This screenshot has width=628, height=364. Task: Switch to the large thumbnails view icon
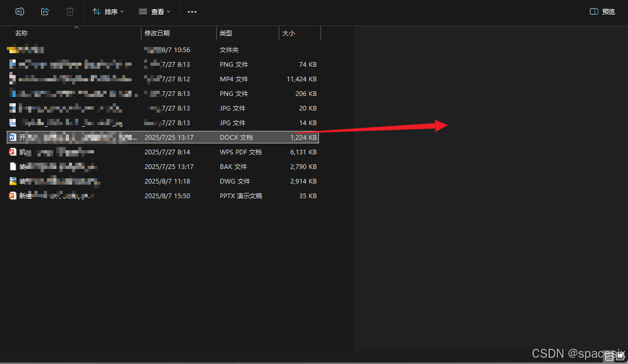click(x=620, y=357)
